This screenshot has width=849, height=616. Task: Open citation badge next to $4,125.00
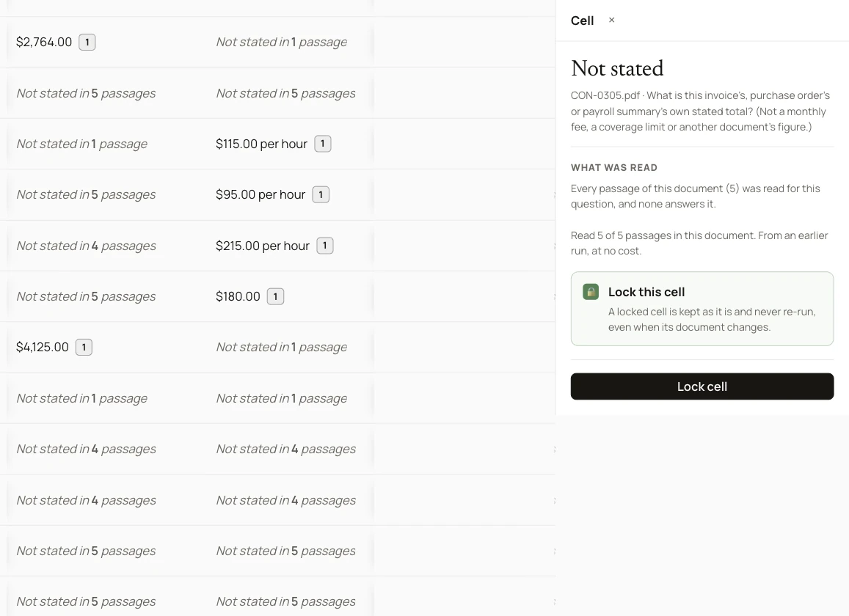[x=84, y=348]
